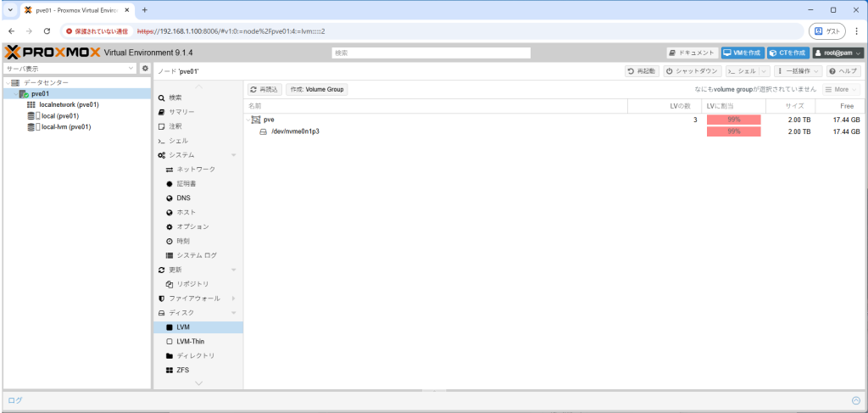
Task: Click the global 検索 search field
Action: 431,53
